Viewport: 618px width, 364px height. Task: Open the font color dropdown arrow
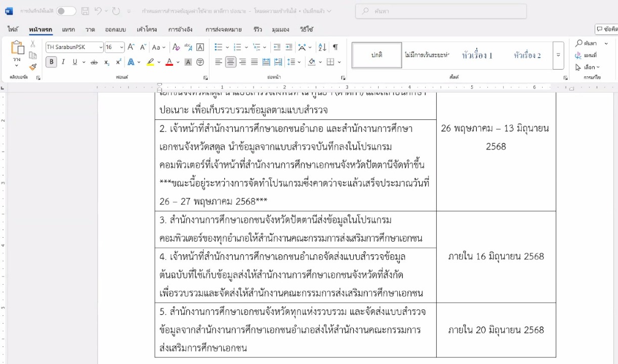click(x=177, y=62)
